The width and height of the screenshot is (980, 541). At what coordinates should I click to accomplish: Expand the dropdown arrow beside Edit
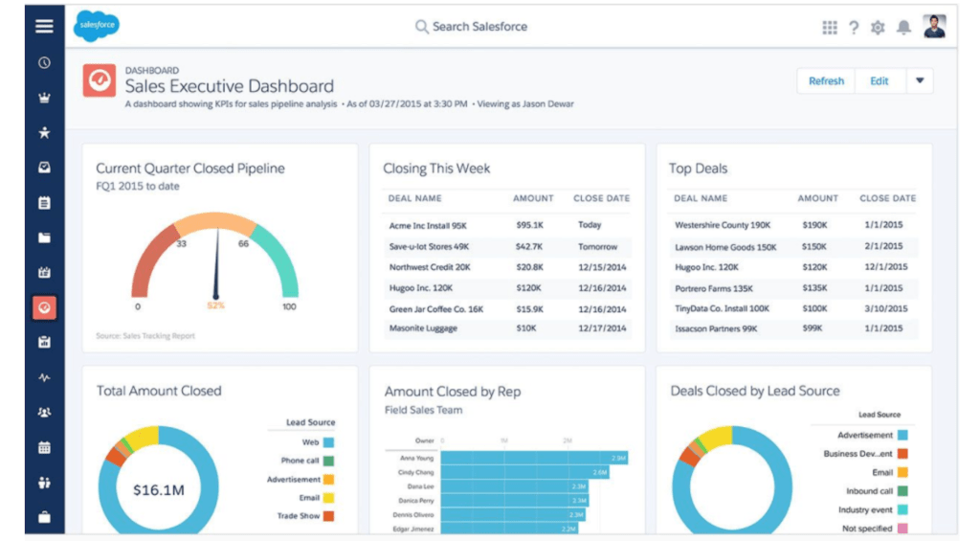coord(919,81)
